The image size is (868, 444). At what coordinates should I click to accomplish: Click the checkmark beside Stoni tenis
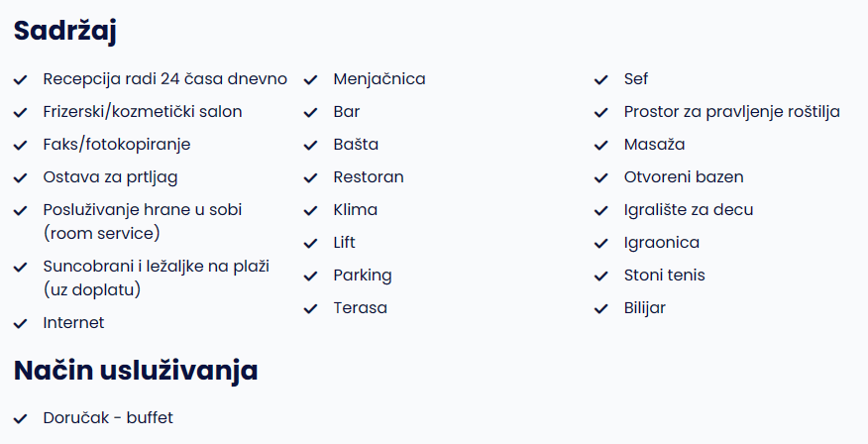coord(601,276)
